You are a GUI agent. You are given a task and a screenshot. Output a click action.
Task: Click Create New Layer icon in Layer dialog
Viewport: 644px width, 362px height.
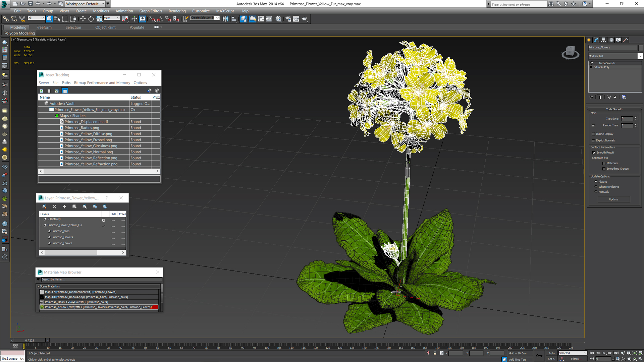(44, 206)
